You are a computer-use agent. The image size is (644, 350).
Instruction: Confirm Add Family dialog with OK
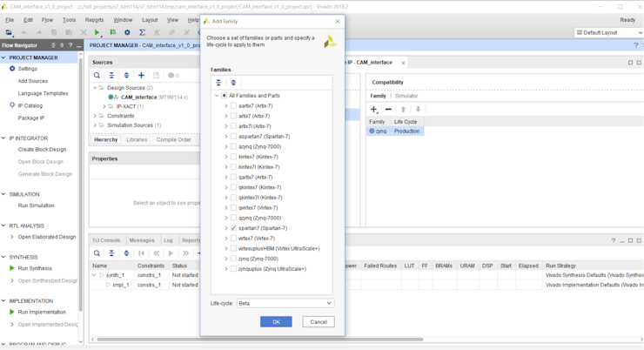[276, 321]
